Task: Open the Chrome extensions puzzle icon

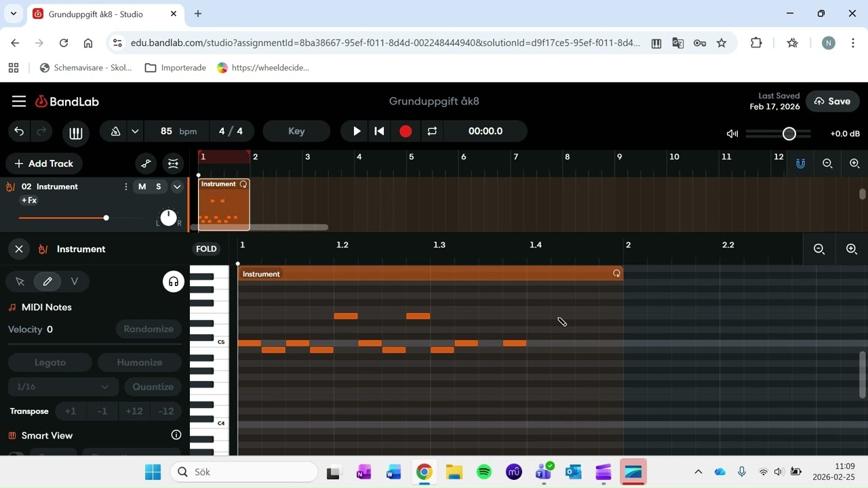Action: click(x=756, y=43)
